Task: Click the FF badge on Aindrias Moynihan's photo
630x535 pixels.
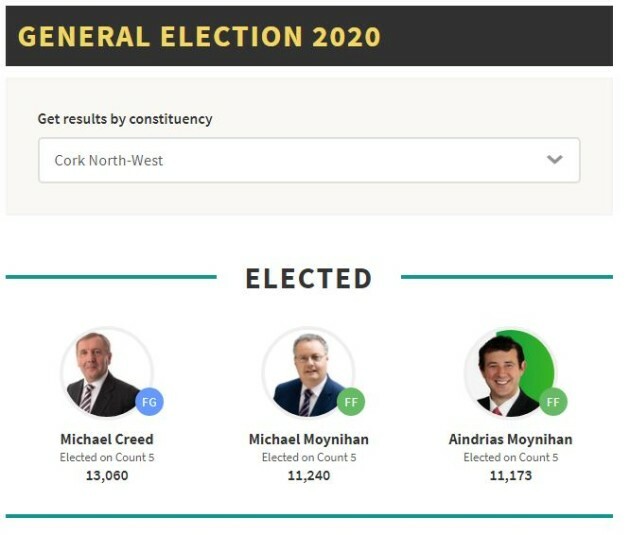Action: tap(553, 402)
